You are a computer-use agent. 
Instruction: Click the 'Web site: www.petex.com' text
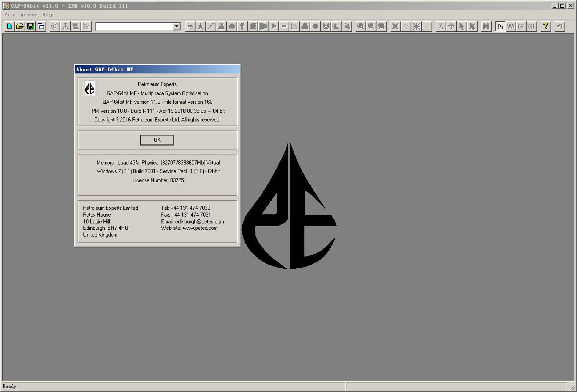click(x=189, y=228)
